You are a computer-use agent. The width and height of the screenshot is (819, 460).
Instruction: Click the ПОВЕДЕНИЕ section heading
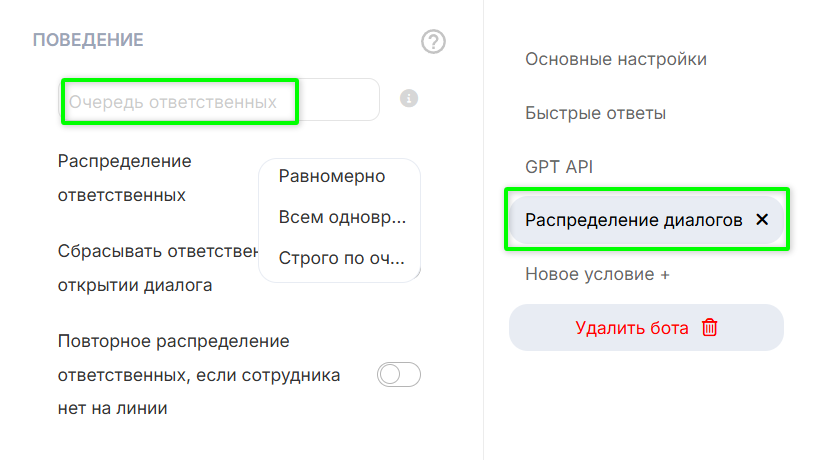click(88, 40)
